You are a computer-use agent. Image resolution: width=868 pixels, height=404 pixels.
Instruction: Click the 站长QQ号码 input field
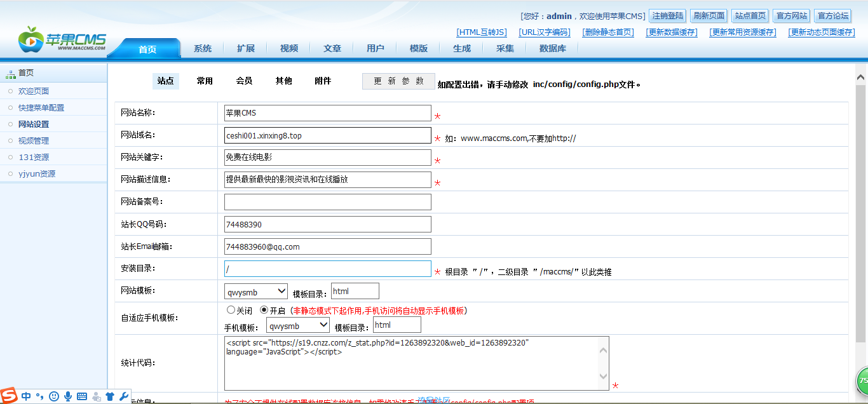point(328,224)
